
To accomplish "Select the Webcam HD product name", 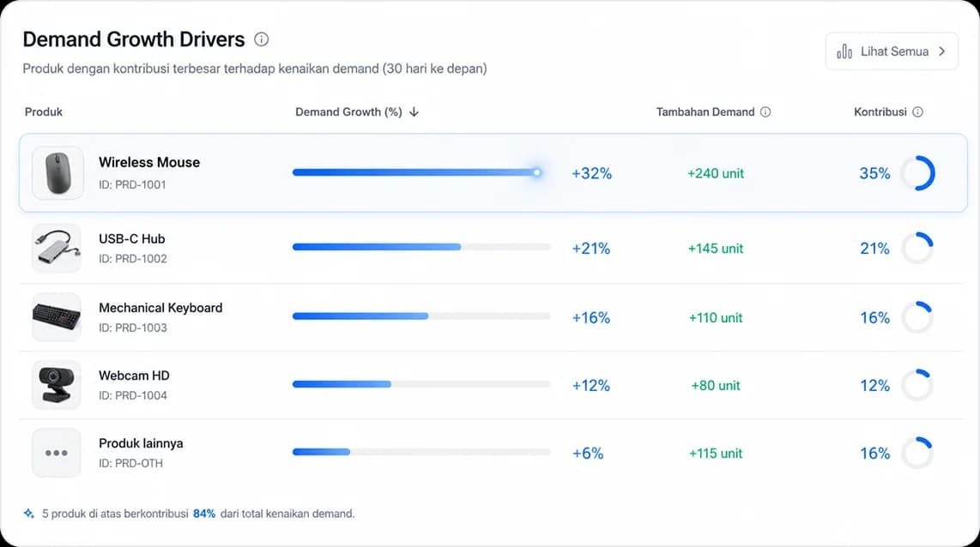I will [x=135, y=376].
